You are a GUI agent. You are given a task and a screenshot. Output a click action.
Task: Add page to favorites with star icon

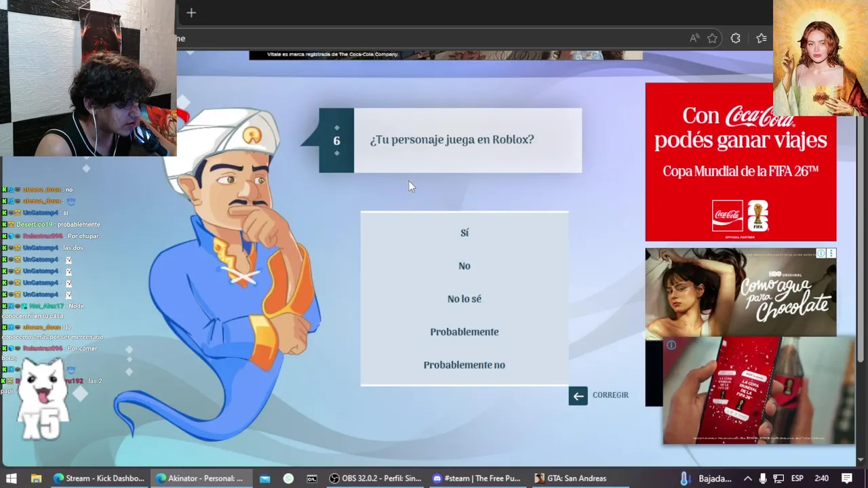point(712,39)
